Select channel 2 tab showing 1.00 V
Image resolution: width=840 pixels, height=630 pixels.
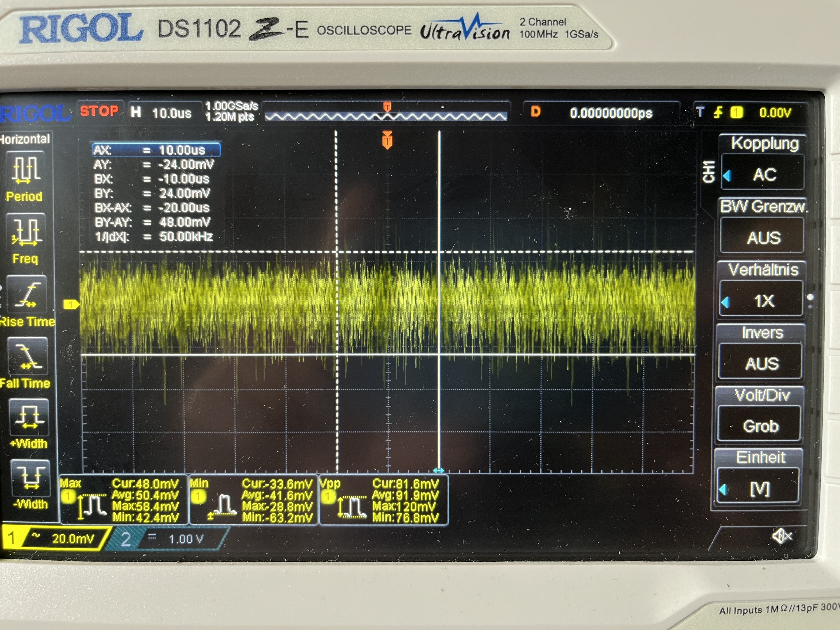171,539
